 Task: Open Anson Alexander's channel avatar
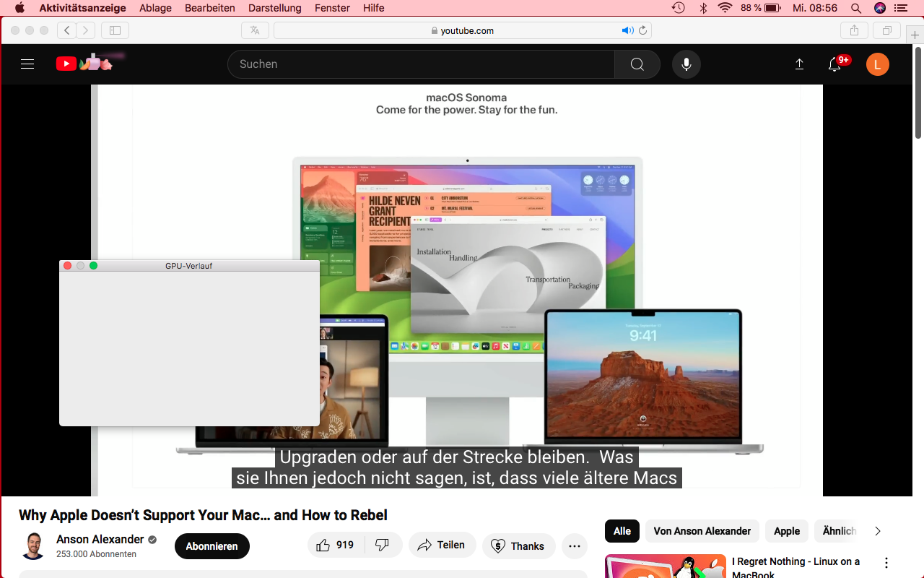click(33, 546)
